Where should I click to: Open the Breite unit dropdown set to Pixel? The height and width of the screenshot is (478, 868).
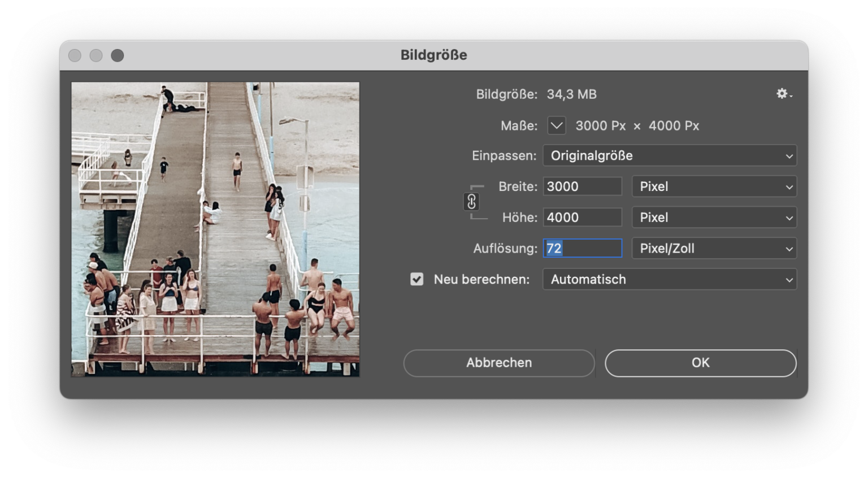pyautogui.click(x=714, y=186)
